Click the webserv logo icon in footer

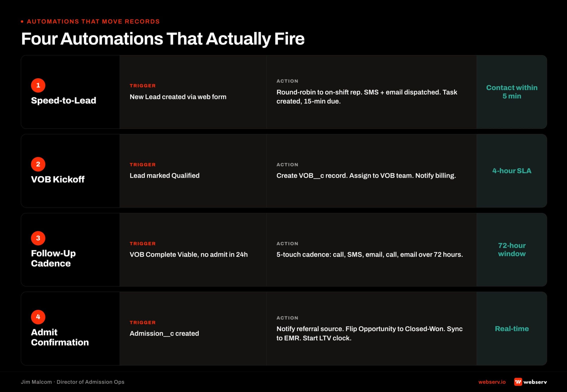(x=518, y=382)
